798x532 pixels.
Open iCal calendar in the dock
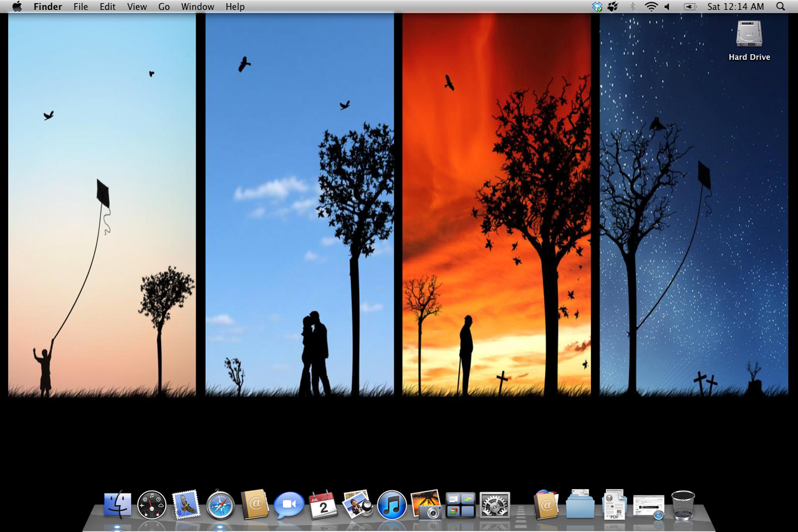pyautogui.click(x=324, y=505)
